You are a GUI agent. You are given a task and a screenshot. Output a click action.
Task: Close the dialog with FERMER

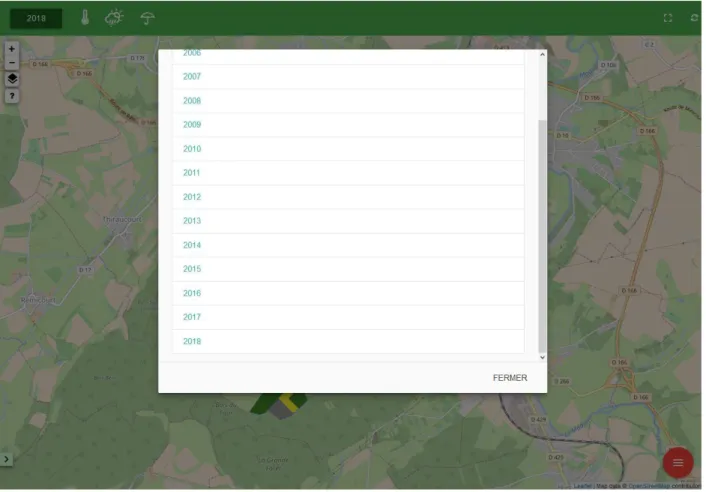510,378
